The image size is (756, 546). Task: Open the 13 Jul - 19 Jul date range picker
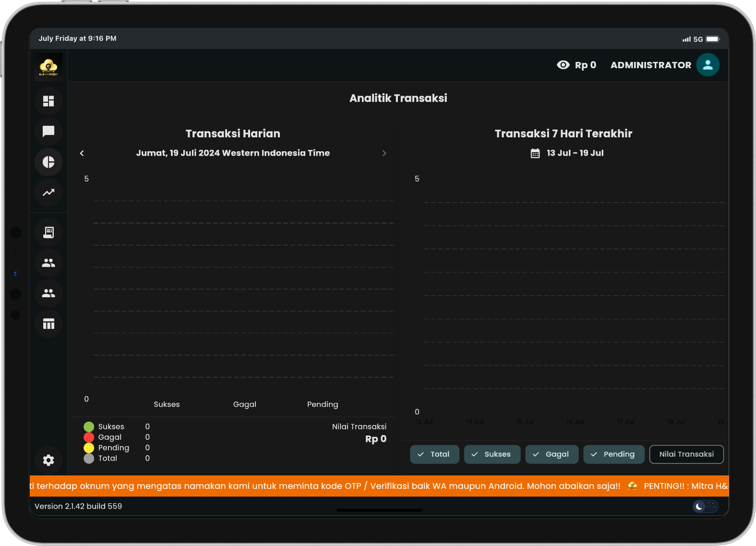[567, 153]
